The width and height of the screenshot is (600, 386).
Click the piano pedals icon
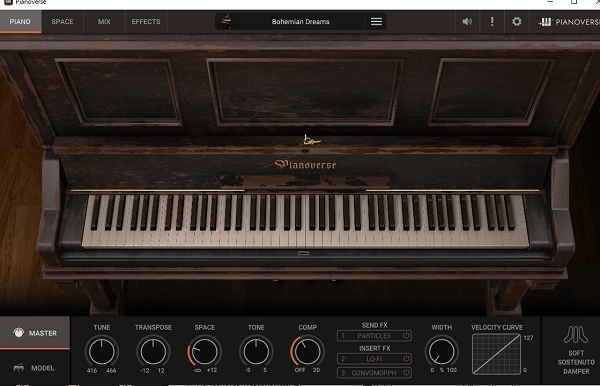pos(576,335)
